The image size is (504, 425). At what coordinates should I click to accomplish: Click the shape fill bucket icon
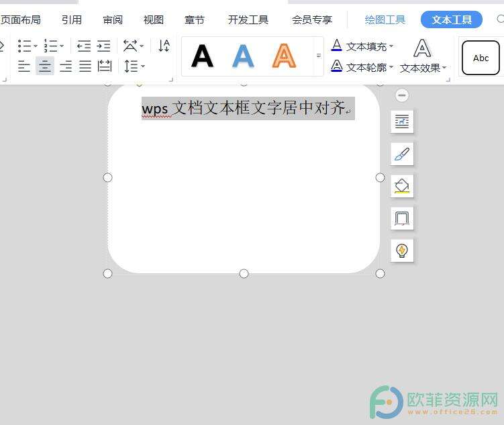(x=402, y=186)
